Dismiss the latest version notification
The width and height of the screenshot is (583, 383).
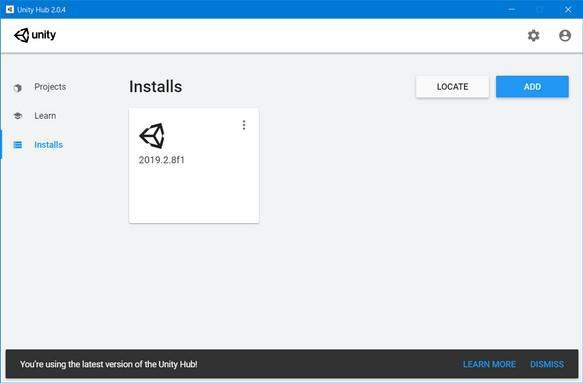coord(547,364)
